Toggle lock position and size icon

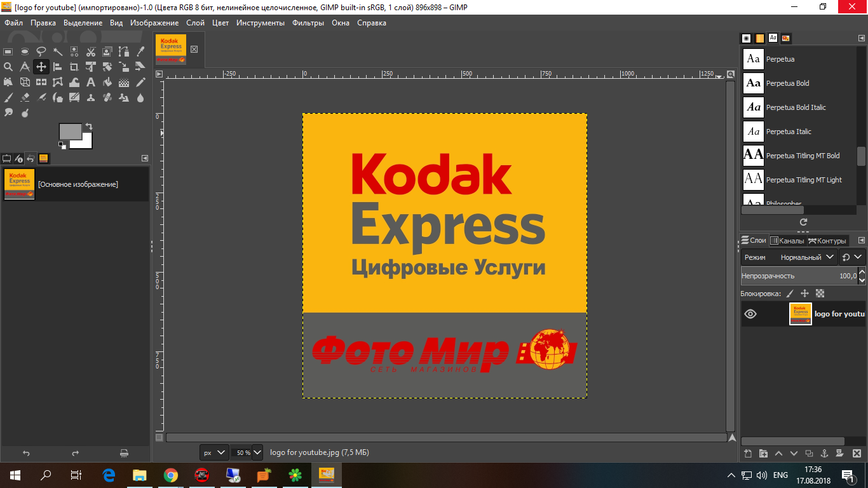click(x=804, y=294)
